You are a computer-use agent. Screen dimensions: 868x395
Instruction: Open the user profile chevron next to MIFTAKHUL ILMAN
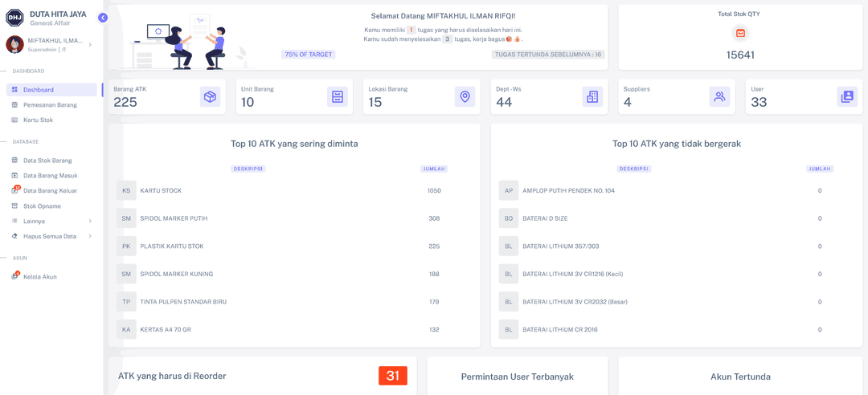pos(90,45)
